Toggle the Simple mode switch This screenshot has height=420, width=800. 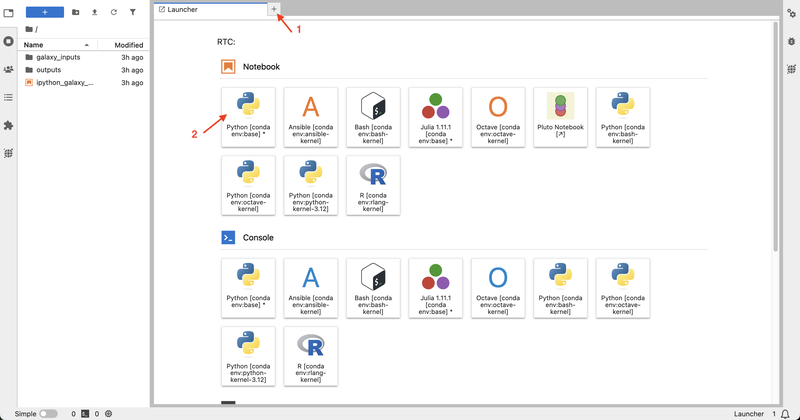point(48,413)
